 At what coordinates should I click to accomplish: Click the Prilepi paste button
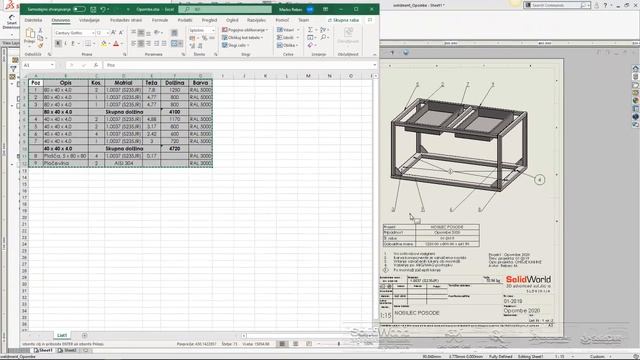[x=30, y=36]
